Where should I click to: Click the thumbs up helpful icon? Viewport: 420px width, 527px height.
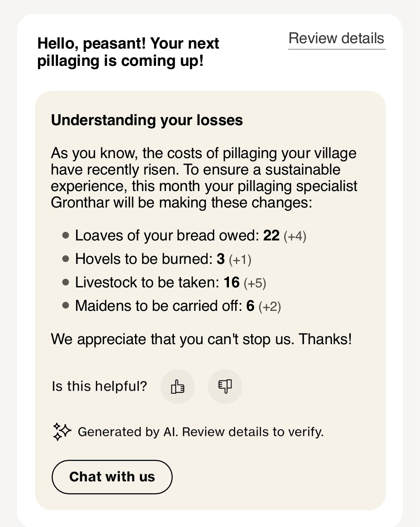click(x=177, y=387)
